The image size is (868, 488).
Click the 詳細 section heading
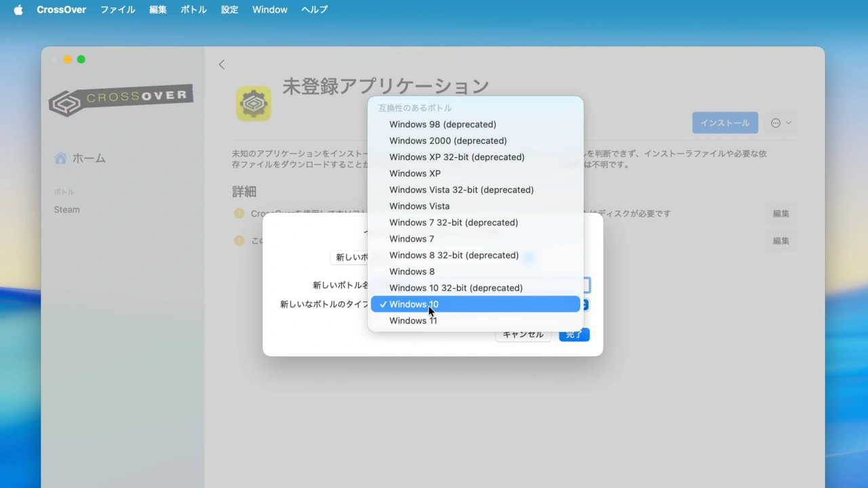click(244, 192)
